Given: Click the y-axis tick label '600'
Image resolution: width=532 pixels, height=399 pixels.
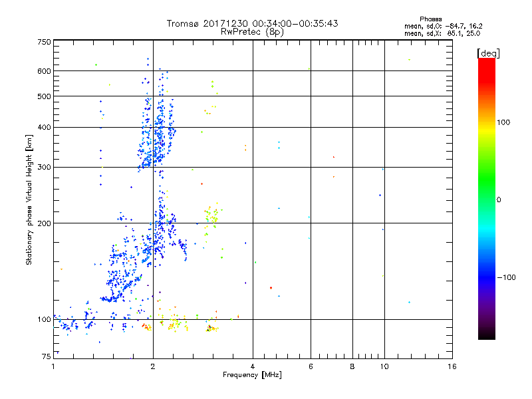Looking at the screenshot, I should (45, 71).
